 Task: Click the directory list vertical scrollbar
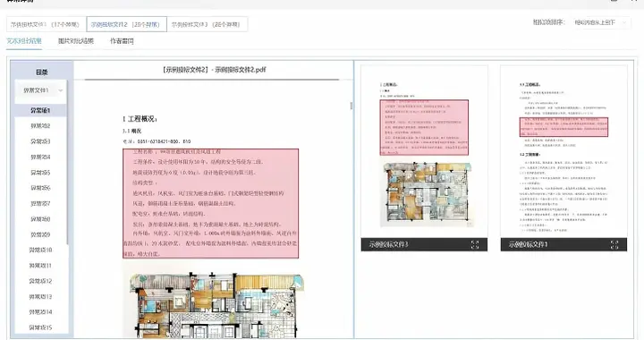pos(68,162)
